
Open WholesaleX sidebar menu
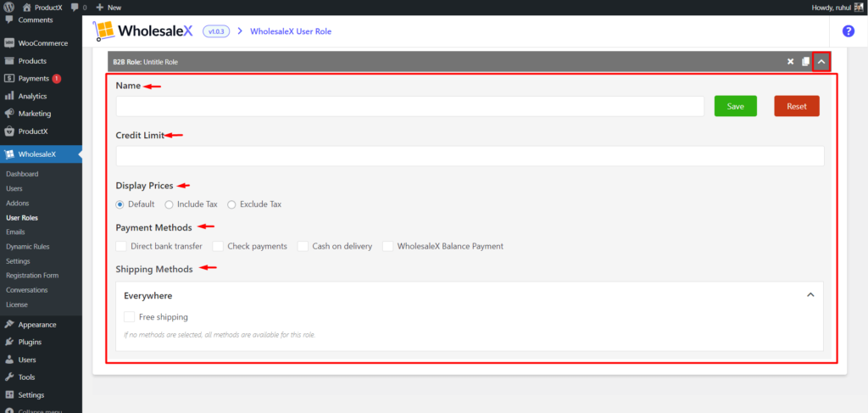36,153
